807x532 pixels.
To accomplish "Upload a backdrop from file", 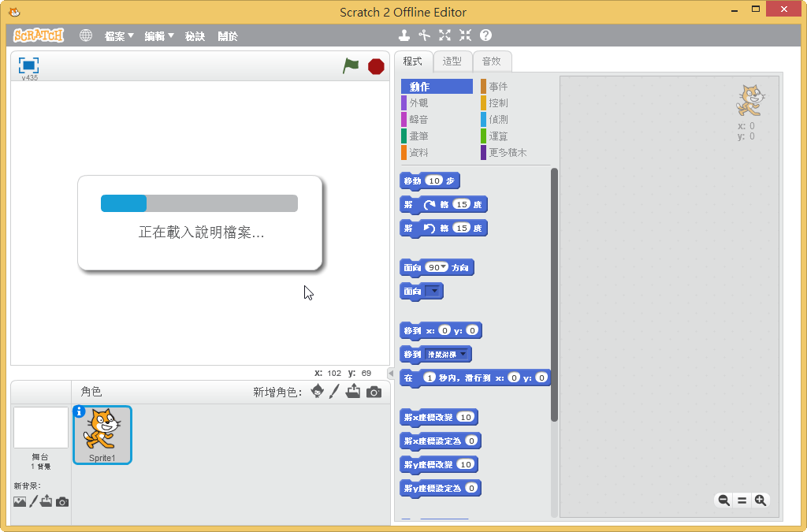I will [x=46, y=501].
